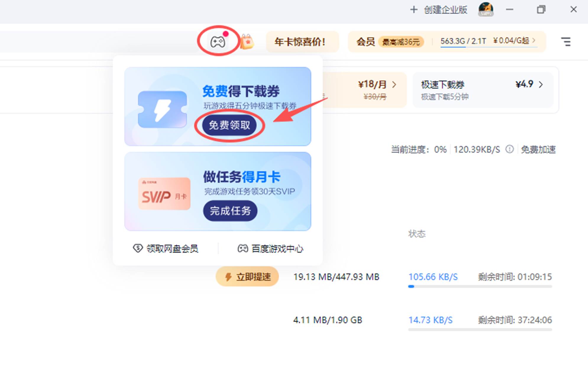Image resolution: width=588 pixels, height=380 pixels.
Task: Click the controller icon beside 百度游戏中心
Action: point(242,249)
